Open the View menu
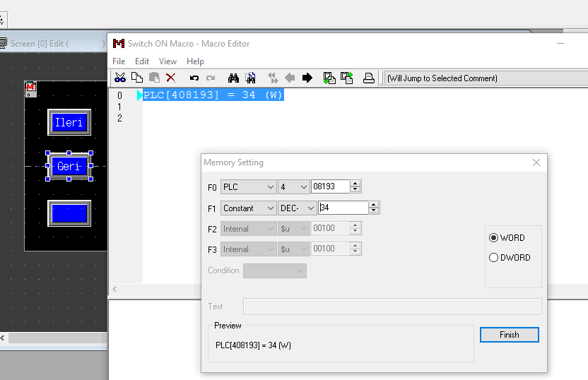Image resolution: width=588 pixels, height=380 pixels. coord(167,61)
